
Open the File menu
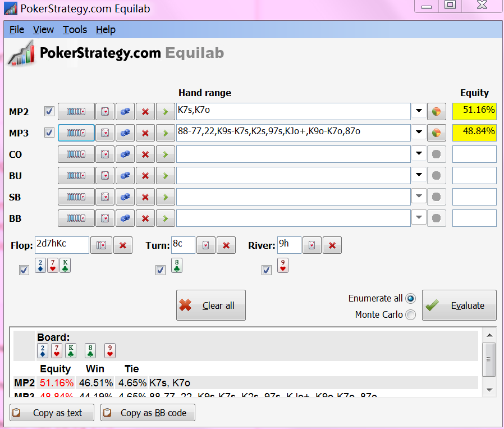click(x=17, y=30)
